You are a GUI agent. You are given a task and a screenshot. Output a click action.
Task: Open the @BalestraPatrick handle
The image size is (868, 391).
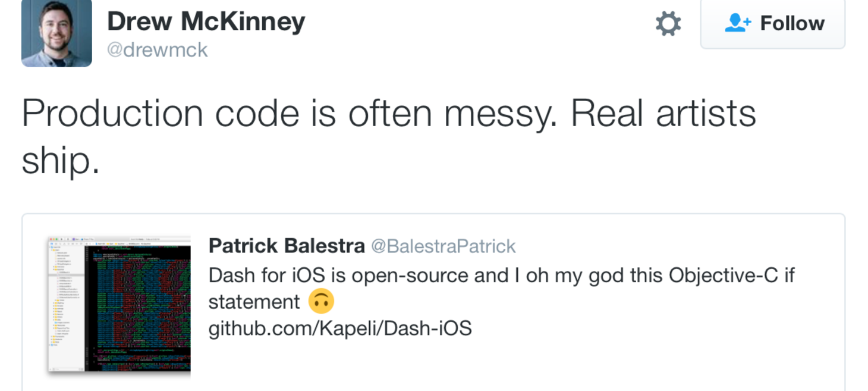point(444,246)
